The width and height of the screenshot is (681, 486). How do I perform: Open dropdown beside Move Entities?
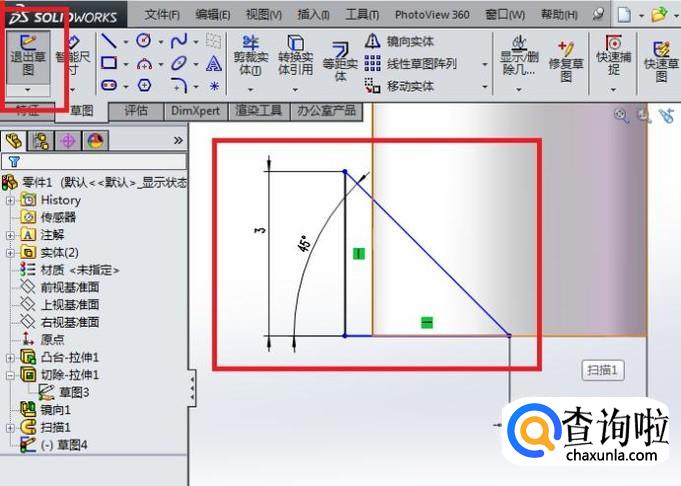point(485,86)
